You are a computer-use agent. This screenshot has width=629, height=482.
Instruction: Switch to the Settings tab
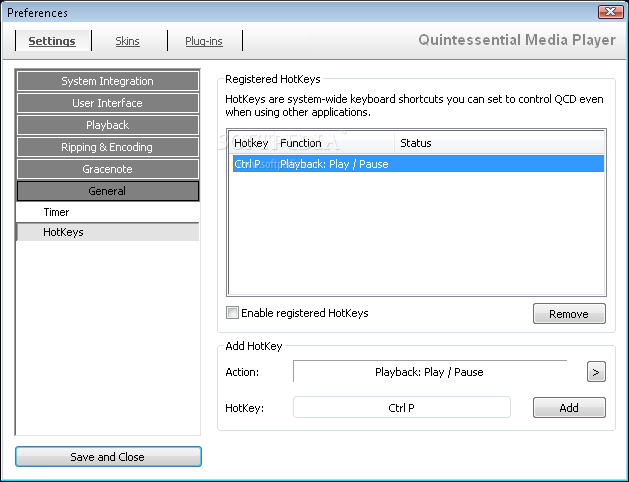pyautogui.click(x=52, y=41)
